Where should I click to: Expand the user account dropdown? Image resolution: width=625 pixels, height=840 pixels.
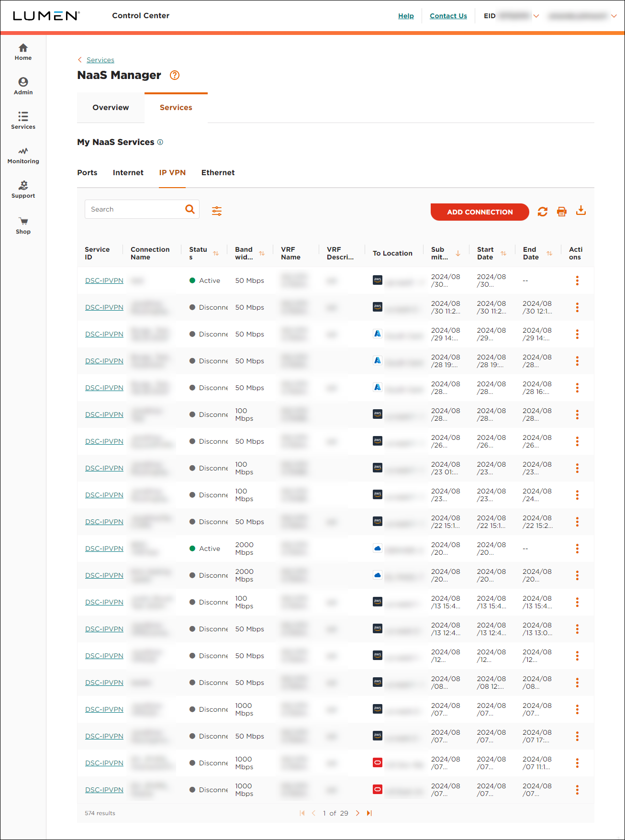point(614,16)
